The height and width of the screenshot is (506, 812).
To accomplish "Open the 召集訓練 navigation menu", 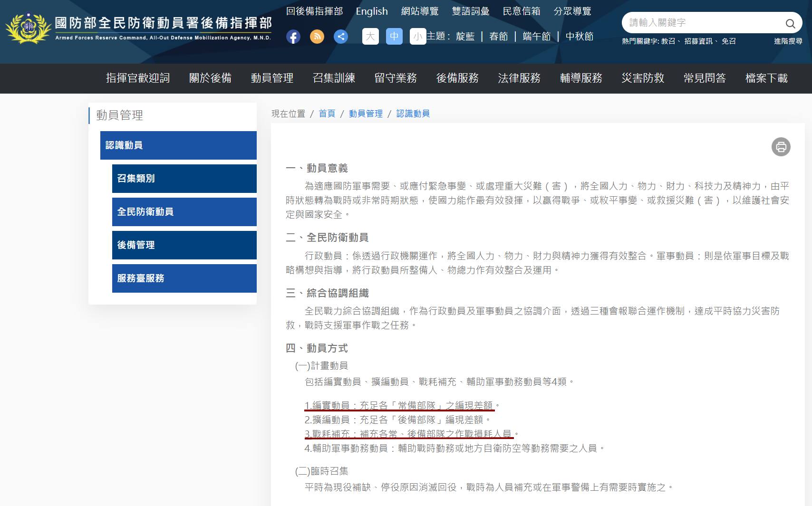I will pos(334,78).
